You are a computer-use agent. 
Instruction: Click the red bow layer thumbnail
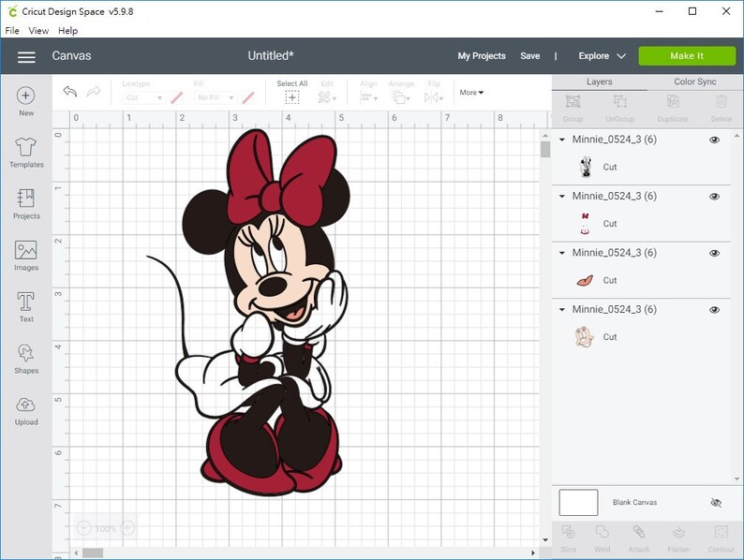585,224
